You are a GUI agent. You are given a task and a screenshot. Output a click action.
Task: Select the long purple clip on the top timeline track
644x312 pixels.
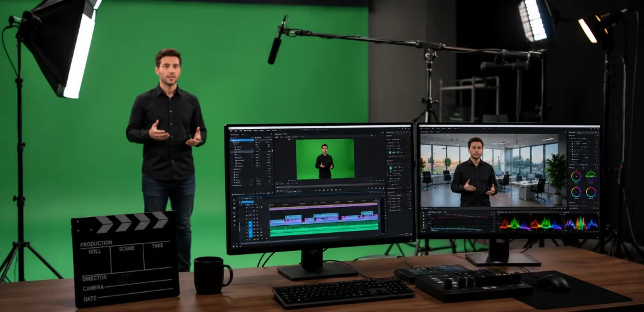324,206
